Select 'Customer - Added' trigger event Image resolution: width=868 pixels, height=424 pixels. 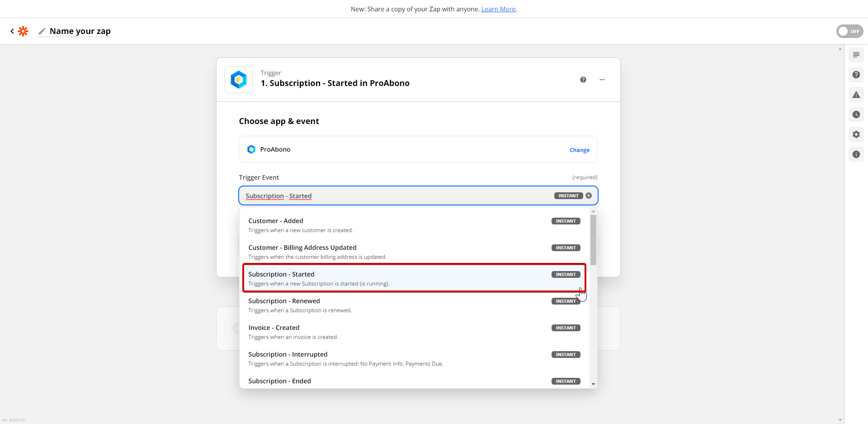pyautogui.click(x=415, y=225)
